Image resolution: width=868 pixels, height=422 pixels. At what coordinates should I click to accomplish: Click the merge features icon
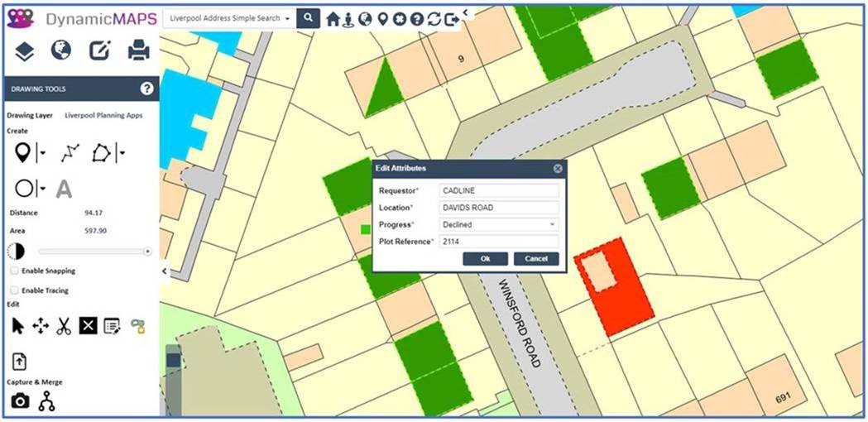[46, 401]
